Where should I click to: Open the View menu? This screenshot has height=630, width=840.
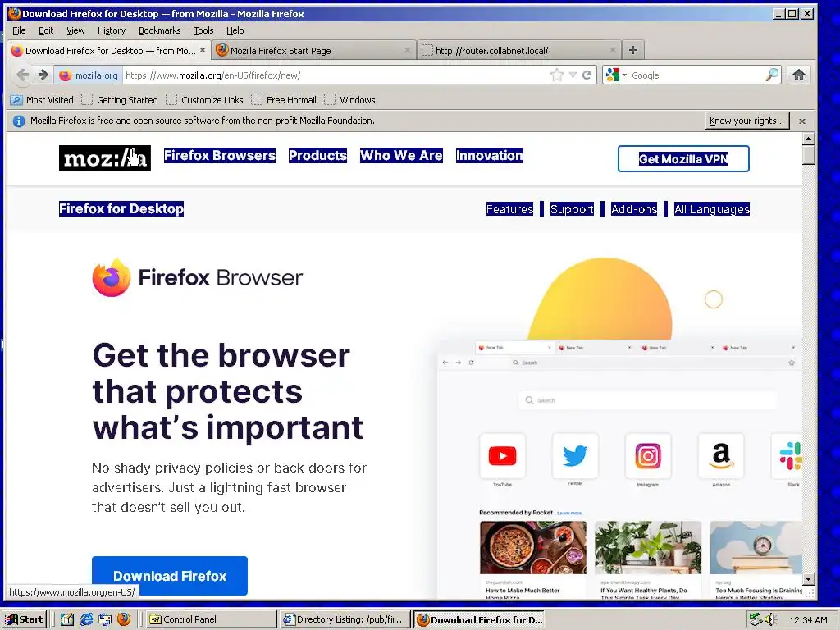point(75,30)
